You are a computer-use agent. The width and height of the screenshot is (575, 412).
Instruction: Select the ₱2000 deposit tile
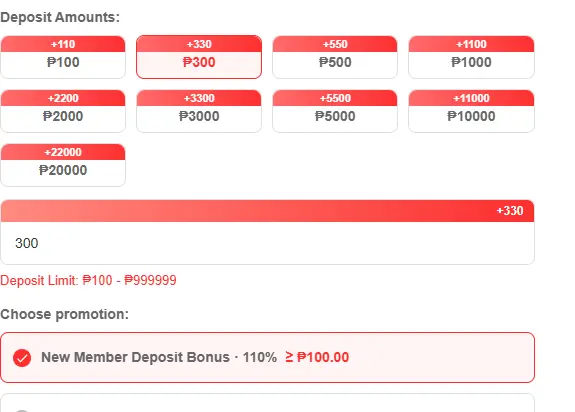click(x=63, y=111)
